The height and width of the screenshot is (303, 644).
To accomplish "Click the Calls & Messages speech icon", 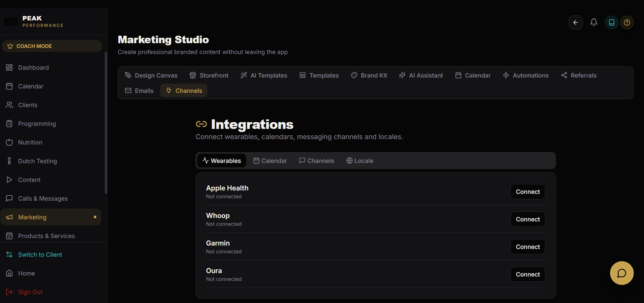I will point(10,199).
